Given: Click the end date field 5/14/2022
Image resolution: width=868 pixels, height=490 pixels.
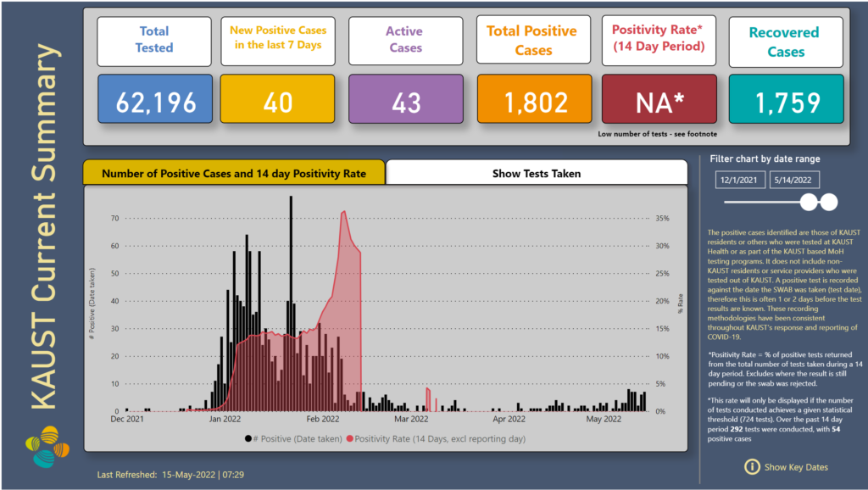Looking at the screenshot, I should 796,180.
